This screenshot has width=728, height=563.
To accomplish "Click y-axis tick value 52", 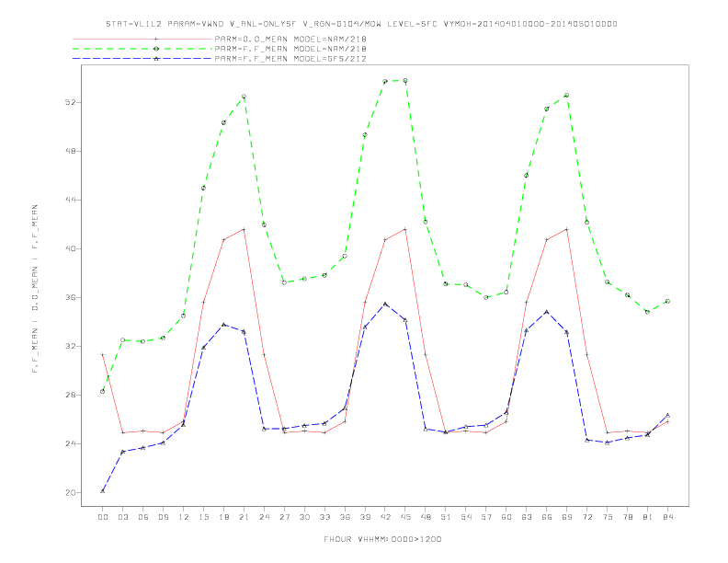I will 71,103.
